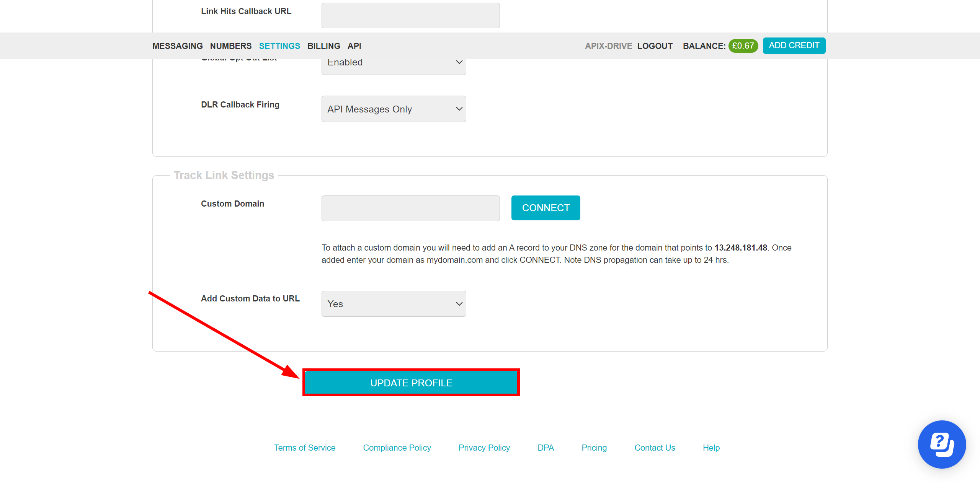
Task: Click the API navigation icon
Action: pyautogui.click(x=355, y=46)
